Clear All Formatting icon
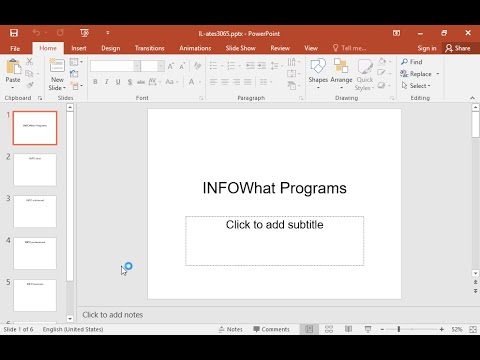480x360 pixels. click(x=198, y=66)
